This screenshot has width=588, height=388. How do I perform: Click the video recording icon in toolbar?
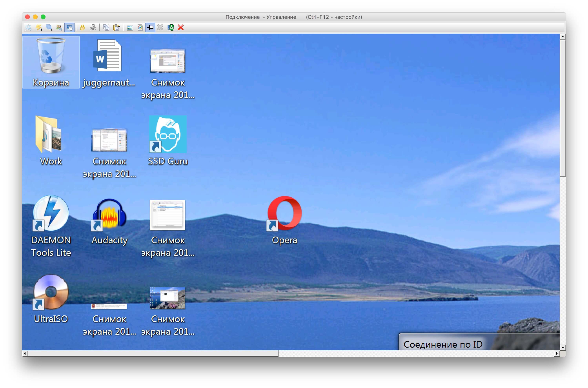140,27
